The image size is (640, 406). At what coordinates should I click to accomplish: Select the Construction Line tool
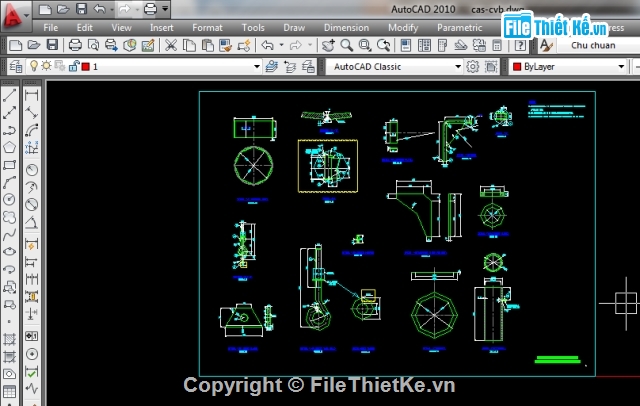coord(9,113)
